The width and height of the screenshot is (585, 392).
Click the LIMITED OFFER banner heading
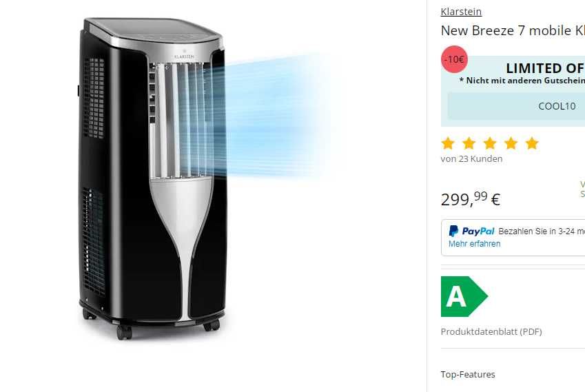545,68
